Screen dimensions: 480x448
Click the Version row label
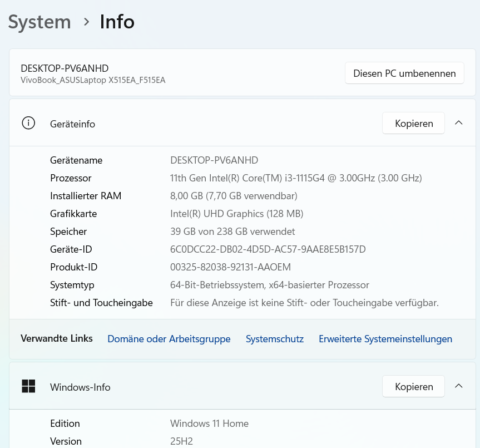point(66,441)
